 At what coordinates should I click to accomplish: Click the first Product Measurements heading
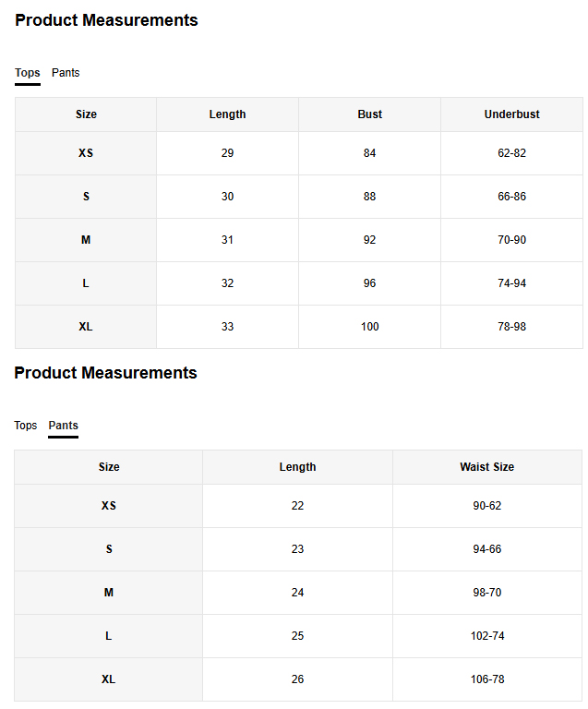[x=106, y=20]
